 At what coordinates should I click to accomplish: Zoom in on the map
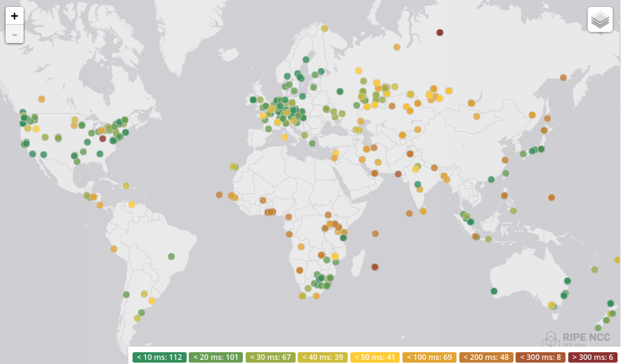[15, 16]
